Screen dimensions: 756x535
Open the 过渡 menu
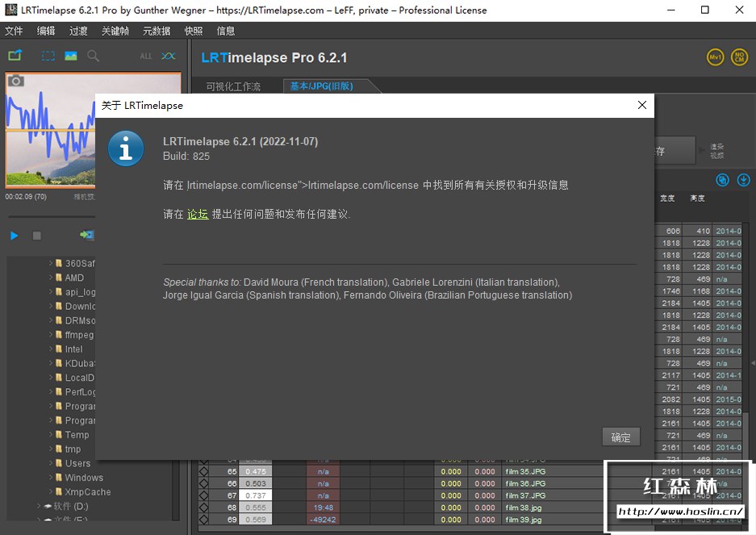78,31
